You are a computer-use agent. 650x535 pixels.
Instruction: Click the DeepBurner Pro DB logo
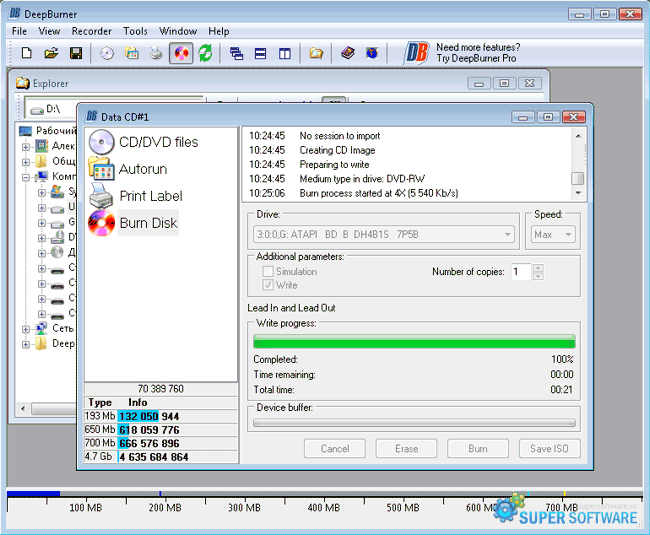pyautogui.click(x=417, y=53)
